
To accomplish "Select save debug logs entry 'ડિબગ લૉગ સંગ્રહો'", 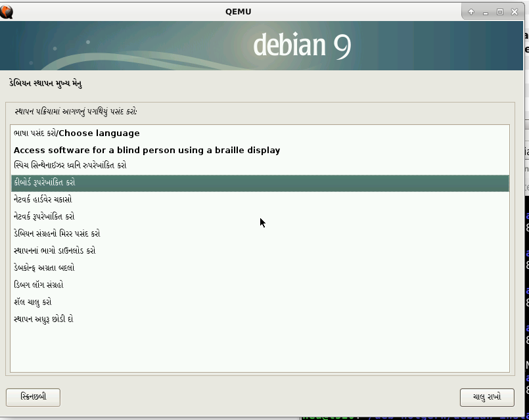I will click(x=260, y=285).
